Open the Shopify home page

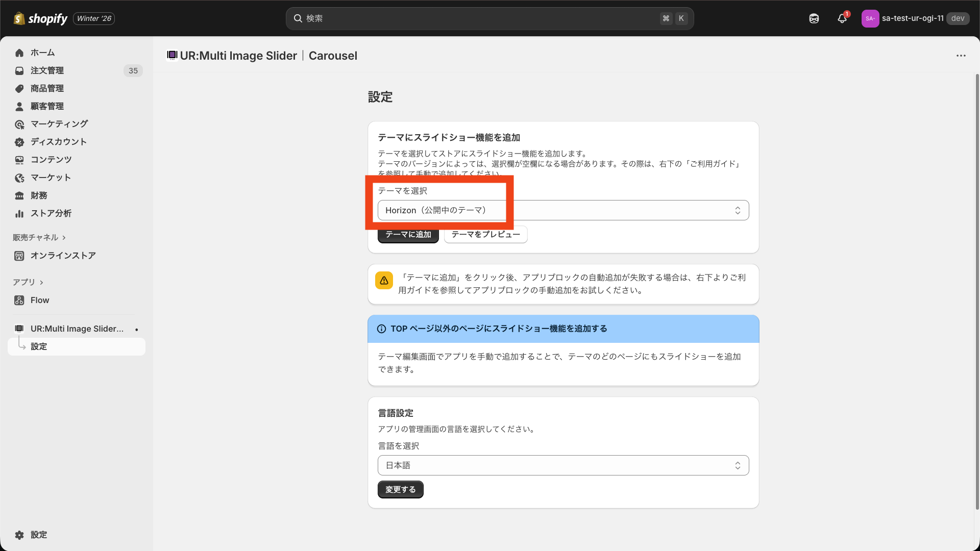tap(43, 53)
